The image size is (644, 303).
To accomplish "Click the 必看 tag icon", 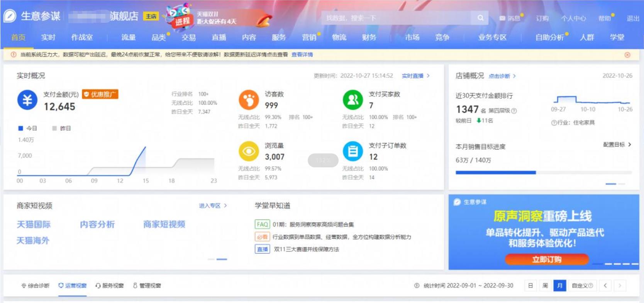I will pyautogui.click(x=262, y=237).
